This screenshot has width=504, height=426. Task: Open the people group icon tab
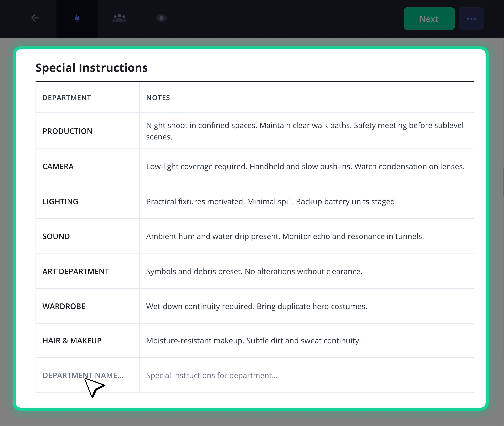click(119, 18)
